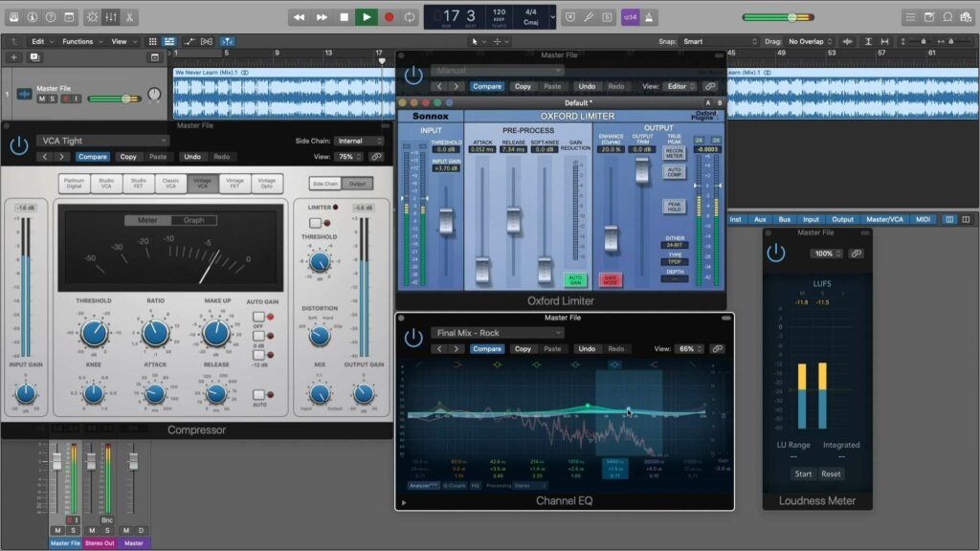The width and height of the screenshot is (980, 551).
Task: Click Compare in the Channel EQ header
Action: coord(487,349)
